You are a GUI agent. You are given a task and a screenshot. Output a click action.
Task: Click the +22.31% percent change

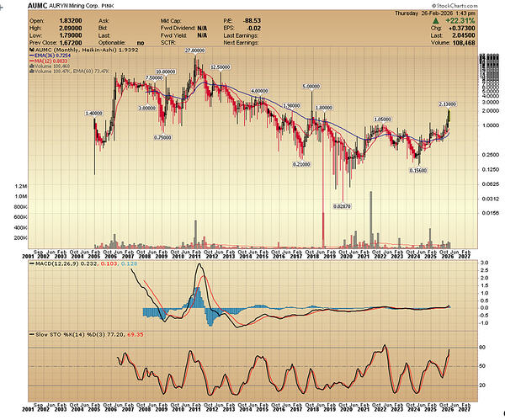pyautogui.click(x=460, y=20)
